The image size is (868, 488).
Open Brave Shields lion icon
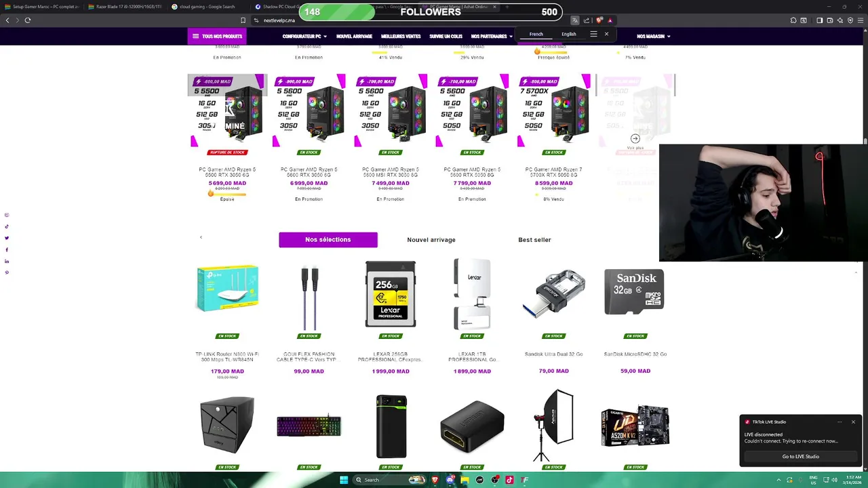pos(599,20)
